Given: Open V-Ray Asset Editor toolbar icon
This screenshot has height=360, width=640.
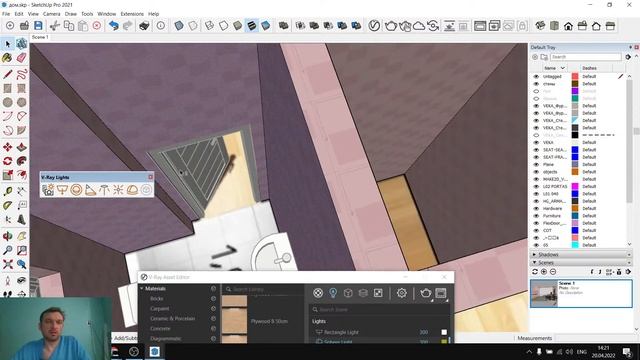Looking at the screenshot, I should [x=374, y=26].
